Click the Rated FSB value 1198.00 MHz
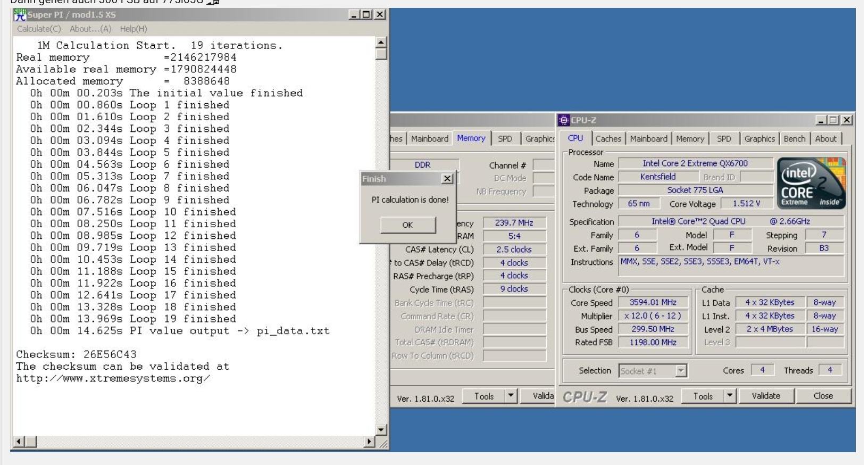The width and height of the screenshot is (868, 465). (x=653, y=342)
